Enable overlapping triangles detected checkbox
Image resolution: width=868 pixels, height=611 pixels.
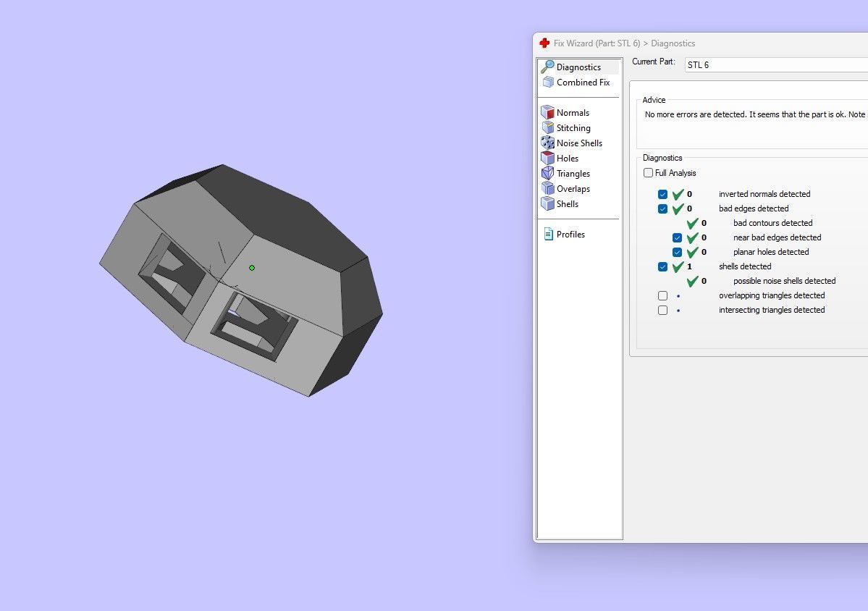662,295
